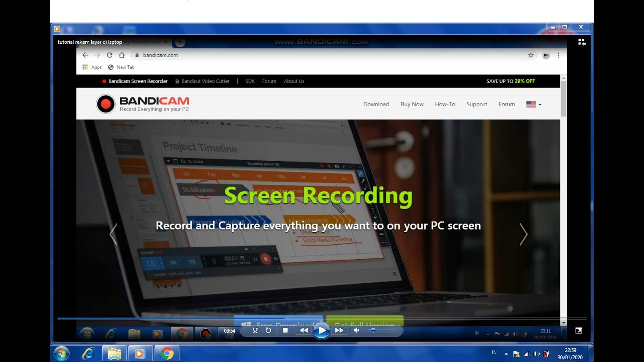
Task: Go to the next banner slide
Action: click(x=524, y=234)
